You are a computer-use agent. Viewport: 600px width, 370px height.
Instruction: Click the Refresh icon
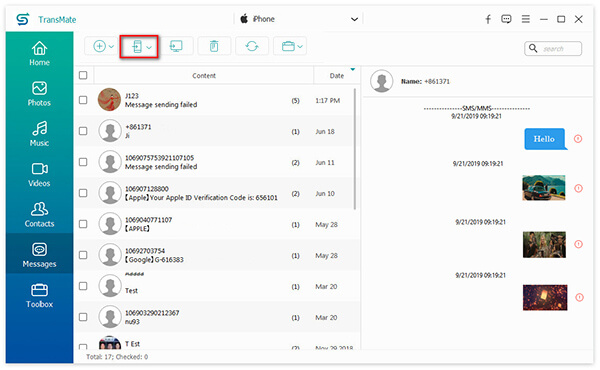[252, 46]
